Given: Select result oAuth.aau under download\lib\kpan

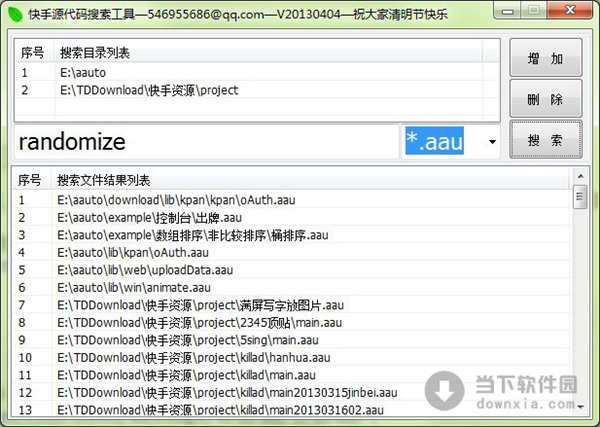Looking at the screenshot, I should click(175, 199).
